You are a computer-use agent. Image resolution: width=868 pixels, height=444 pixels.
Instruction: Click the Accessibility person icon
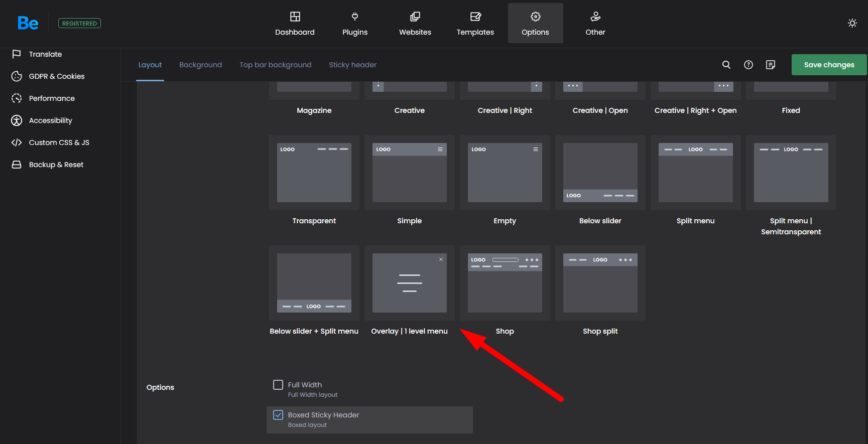point(17,120)
